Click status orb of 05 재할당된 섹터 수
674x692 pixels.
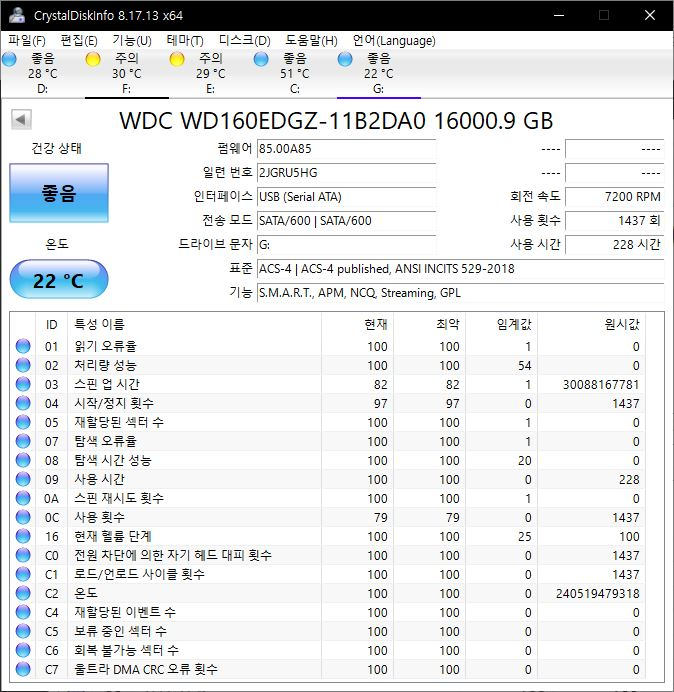(23, 422)
